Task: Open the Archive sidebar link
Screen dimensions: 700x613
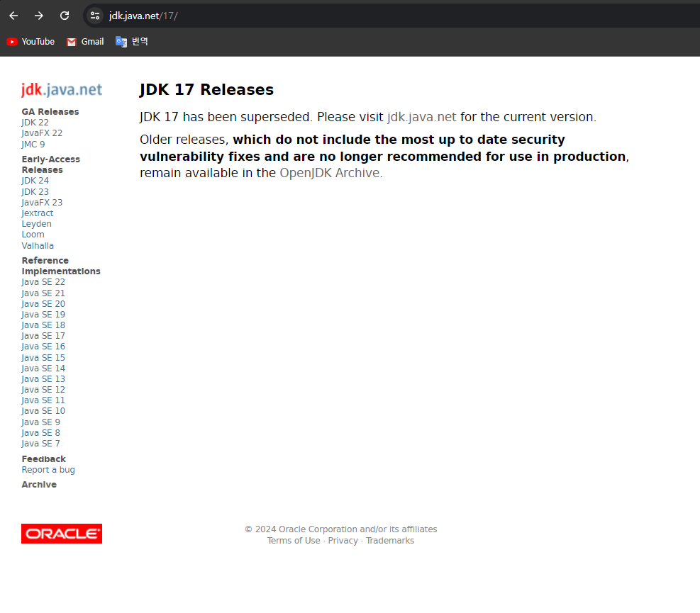Action: pyautogui.click(x=39, y=485)
